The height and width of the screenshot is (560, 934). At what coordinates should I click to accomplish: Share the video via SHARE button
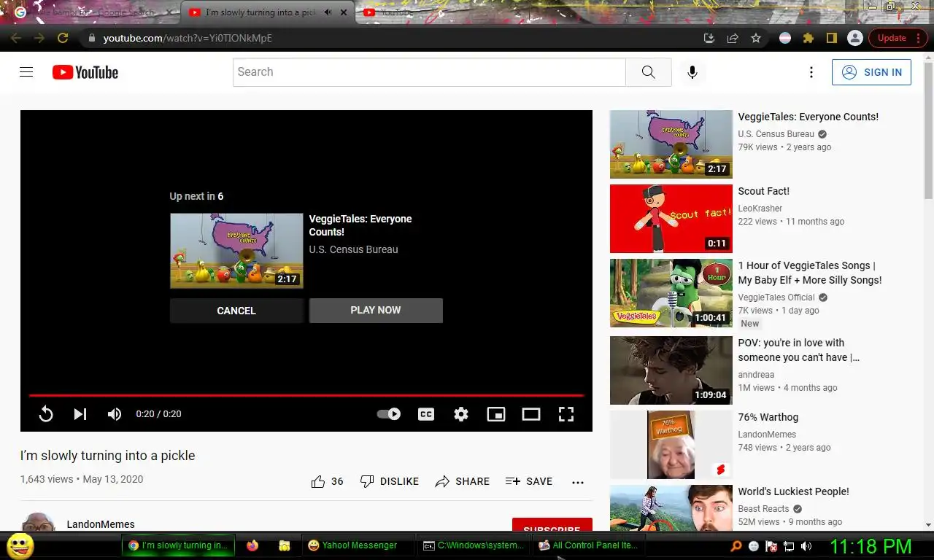(463, 481)
